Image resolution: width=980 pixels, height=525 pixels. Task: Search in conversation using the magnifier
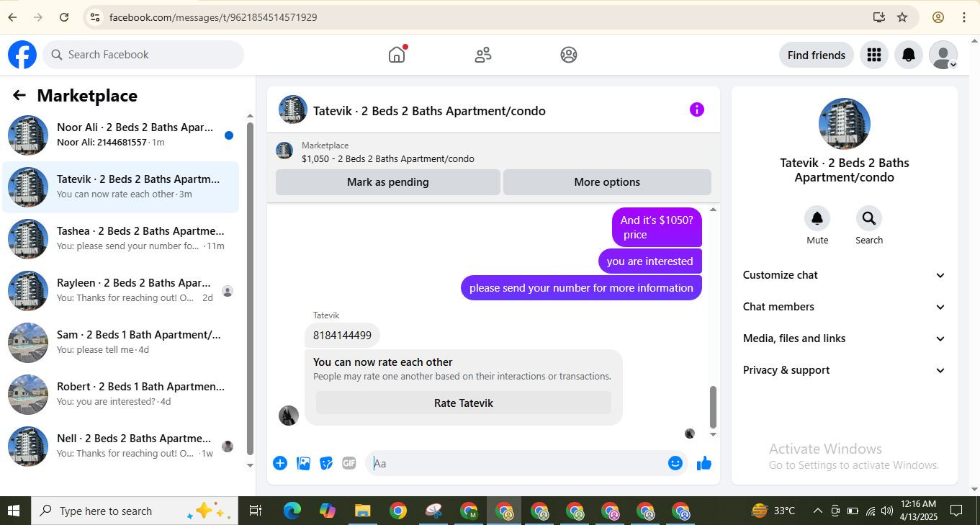869,218
